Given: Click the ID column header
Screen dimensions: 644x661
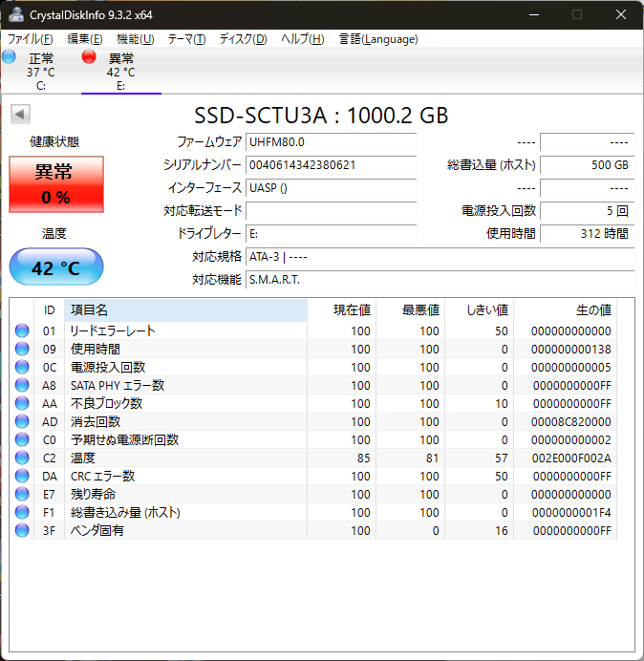Looking at the screenshot, I should (49, 310).
